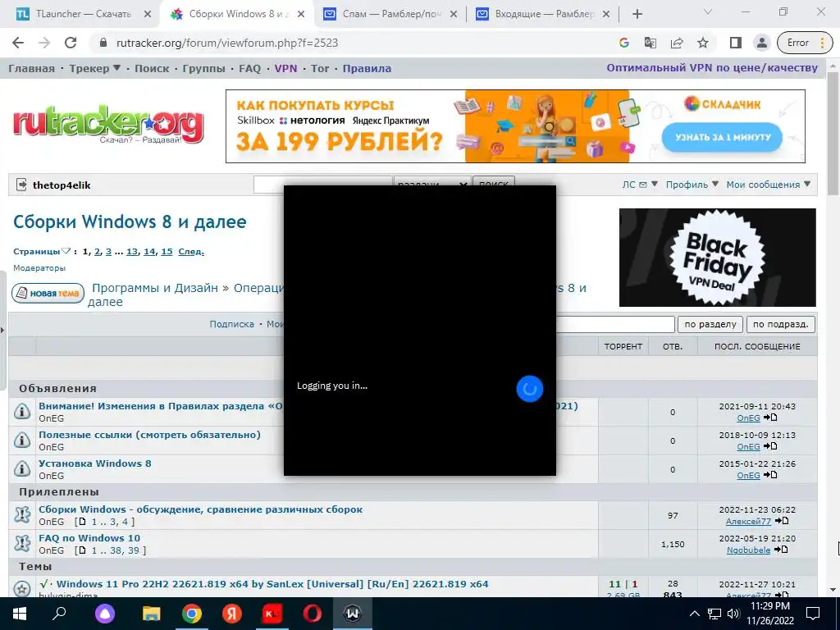The image size is (840, 630).
Task: Go back using the browser back arrow
Action: click(x=18, y=43)
